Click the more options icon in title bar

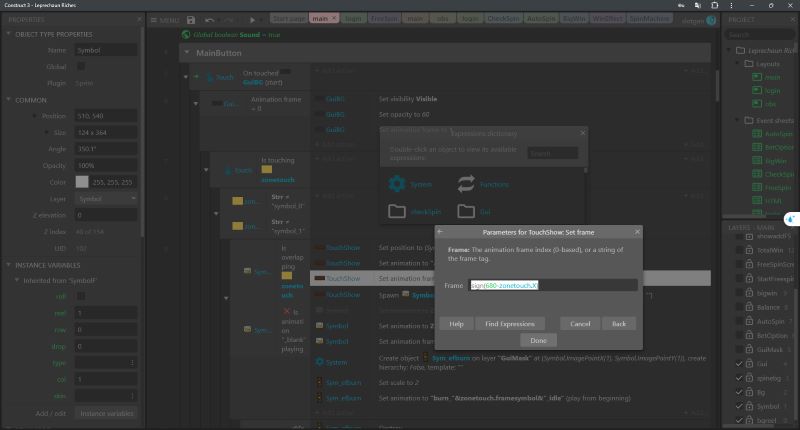[731, 6]
